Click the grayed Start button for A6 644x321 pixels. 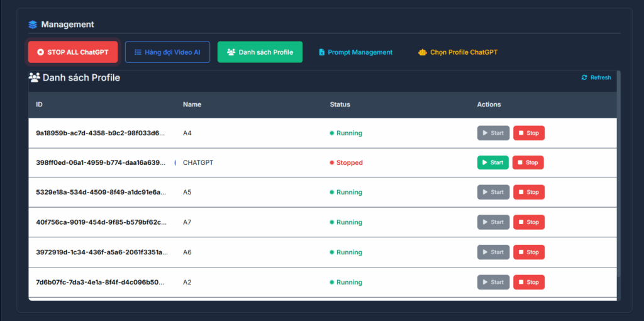click(x=493, y=252)
